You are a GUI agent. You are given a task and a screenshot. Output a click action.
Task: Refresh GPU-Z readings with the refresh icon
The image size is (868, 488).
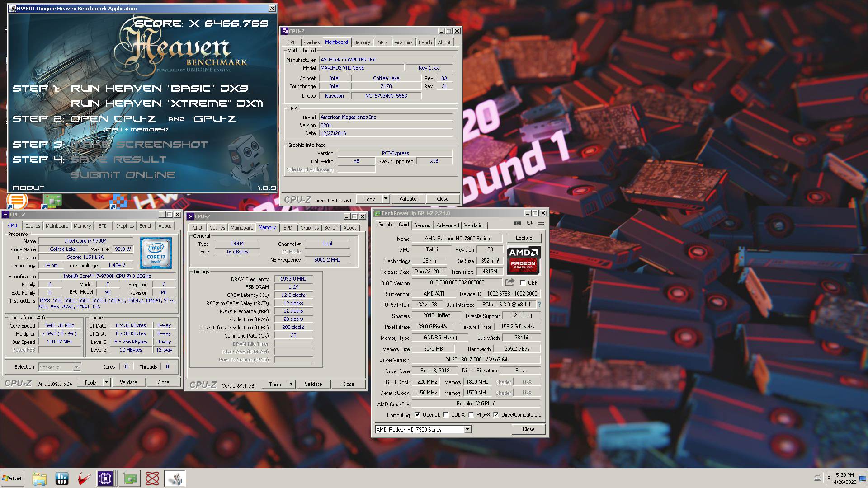[x=529, y=223]
